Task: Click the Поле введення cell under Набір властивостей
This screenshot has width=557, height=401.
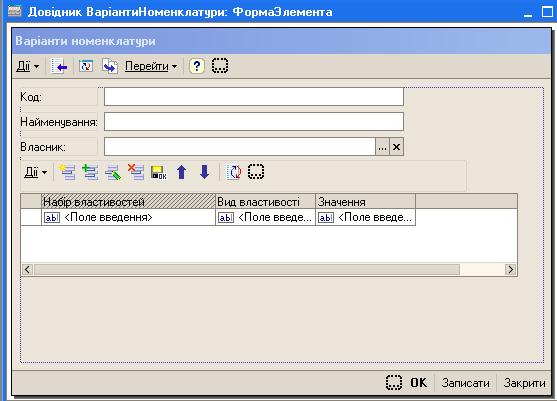Action: point(129,217)
